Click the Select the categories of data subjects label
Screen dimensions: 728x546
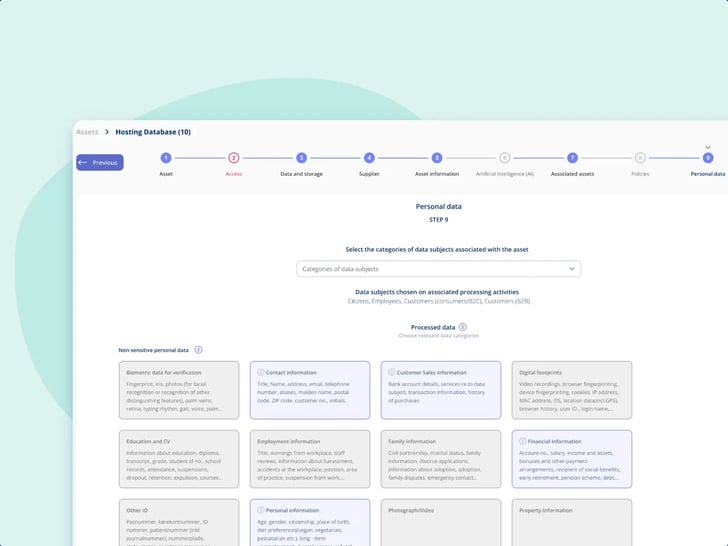coord(437,249)
